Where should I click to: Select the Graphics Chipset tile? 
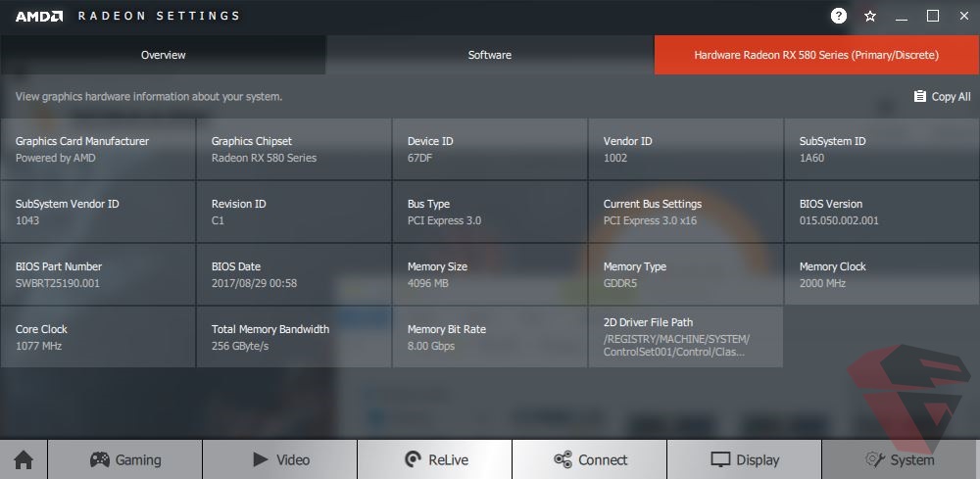pyautogui.click(x=294, y=149)
